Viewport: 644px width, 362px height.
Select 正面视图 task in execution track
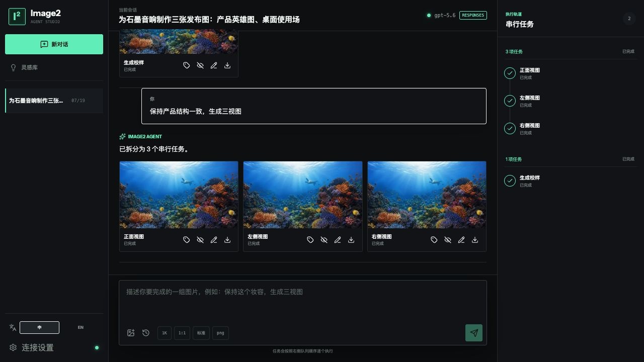pyautogui.click(x=570, y=73)
